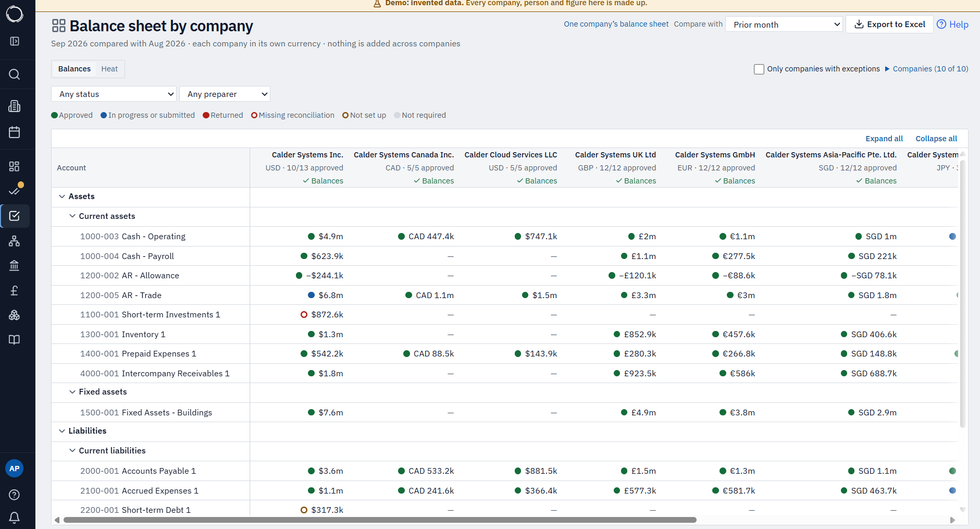980x529 pixels.
Task: Switch to the Balances tab
Action: [75, 69]
